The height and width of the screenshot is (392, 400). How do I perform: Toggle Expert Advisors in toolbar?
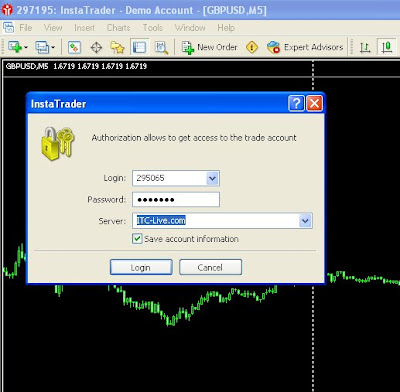click(305, 47)
